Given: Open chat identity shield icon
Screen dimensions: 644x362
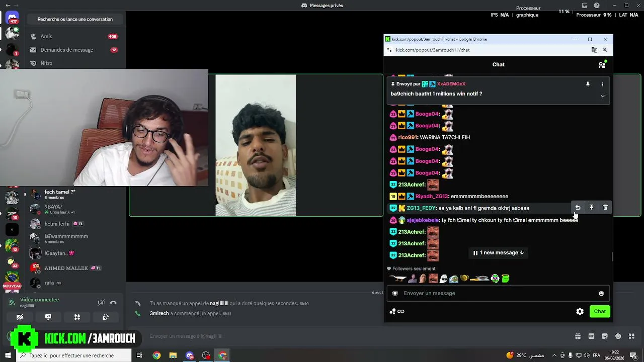Looking at the screenshot, I should click(395, 293).
